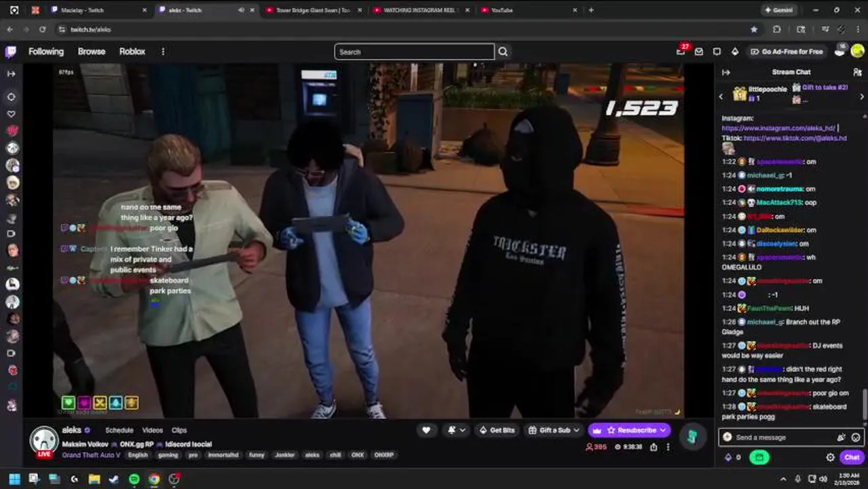
Task: Open channel points balance button
Action: [733, 458]
